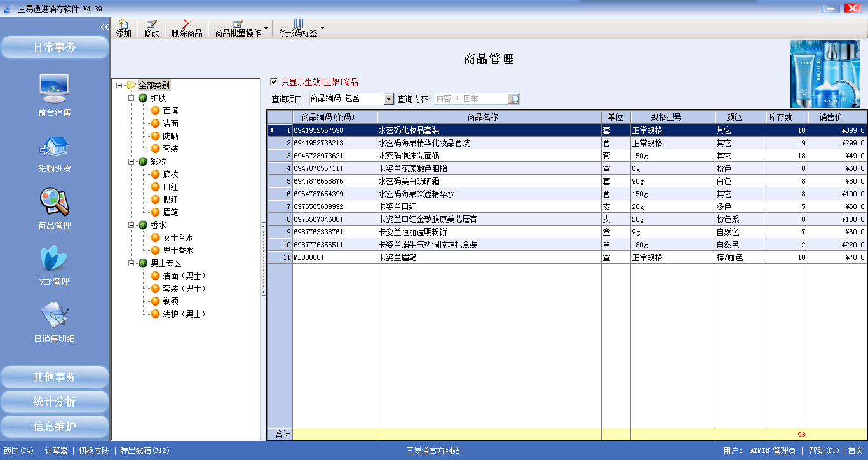Expand the 香水 category in the tree

(132, 226)
